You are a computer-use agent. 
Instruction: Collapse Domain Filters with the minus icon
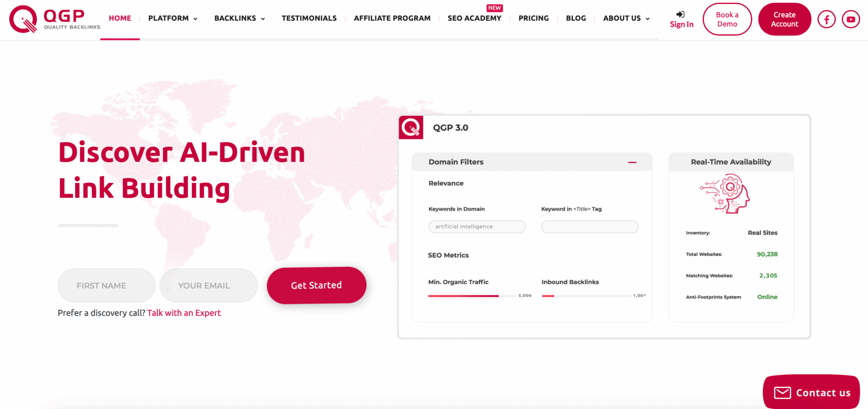coord(632,162)
